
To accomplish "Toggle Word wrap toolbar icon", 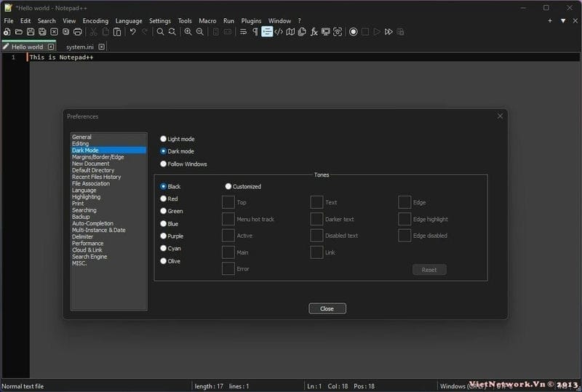I will [x=243, y=32].
